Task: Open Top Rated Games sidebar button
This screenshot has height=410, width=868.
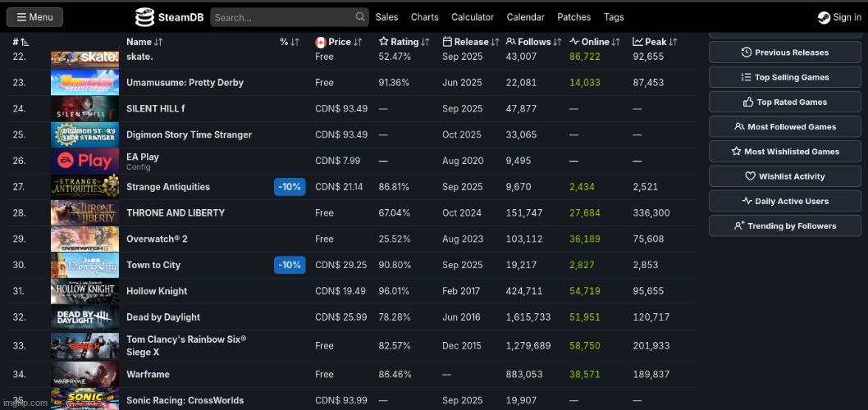Action: (x=785, y=102)
